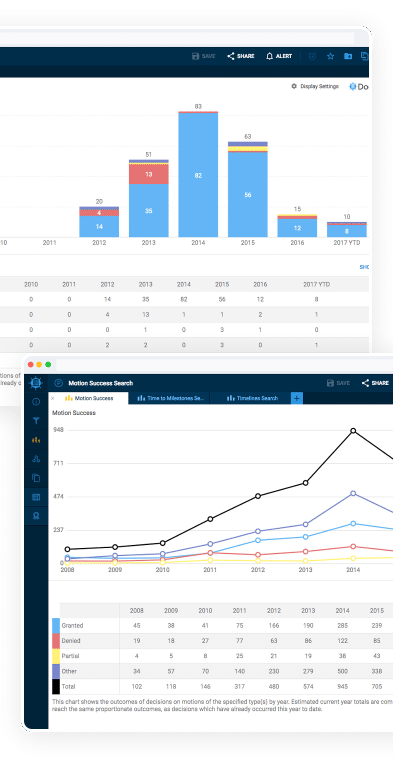Image resolution: width=393 pixels, height=766 pixels.
Task: Close the Motion Success tab with its x
Action: point(53,398)
